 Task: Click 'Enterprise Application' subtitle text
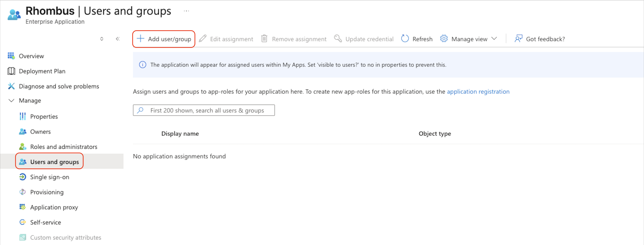click(x=55, y=21)
